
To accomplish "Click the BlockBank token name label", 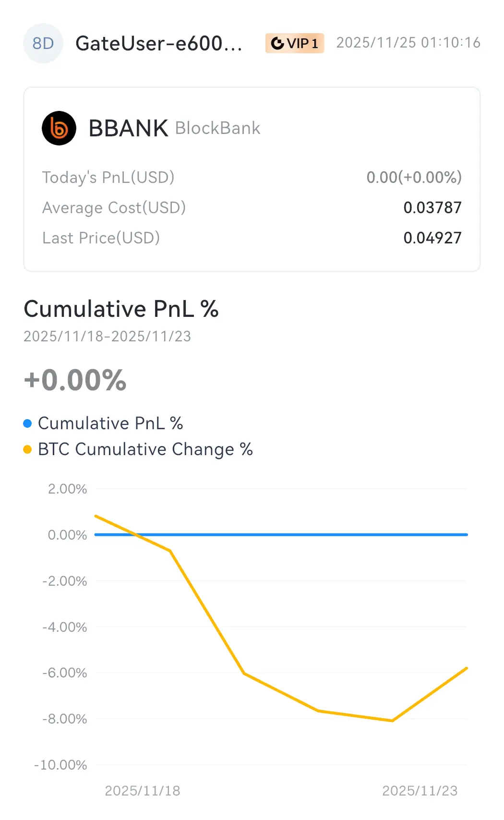I will (x=217, y=128).
